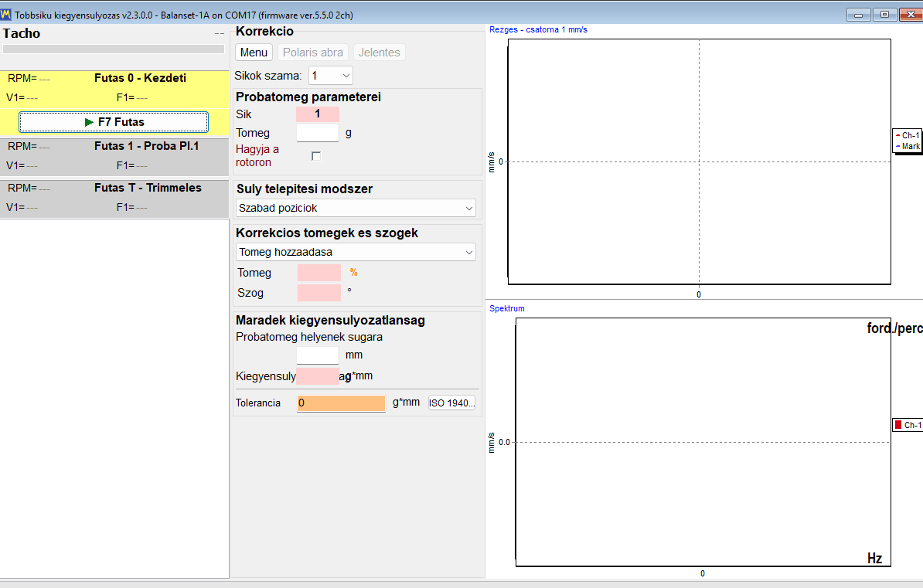Click the Tomeg grams input field
This screenshot has width=923, height=588.
[x=317, y=133]
